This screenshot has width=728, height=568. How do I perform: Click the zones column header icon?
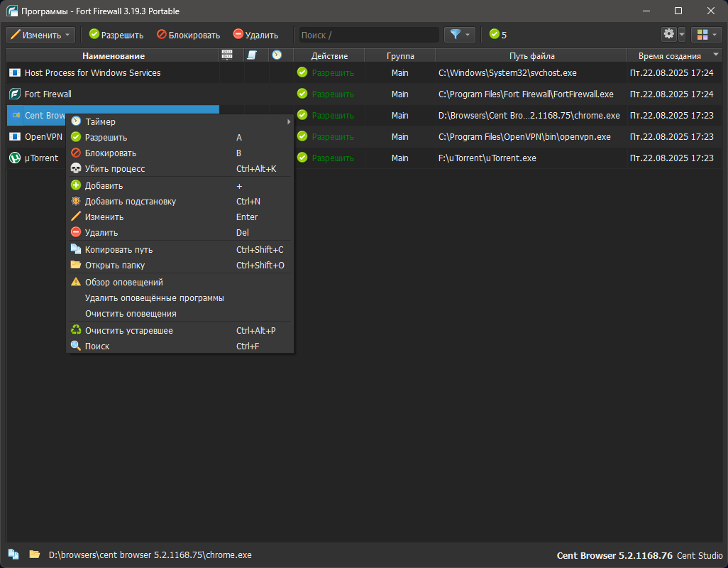227,55
